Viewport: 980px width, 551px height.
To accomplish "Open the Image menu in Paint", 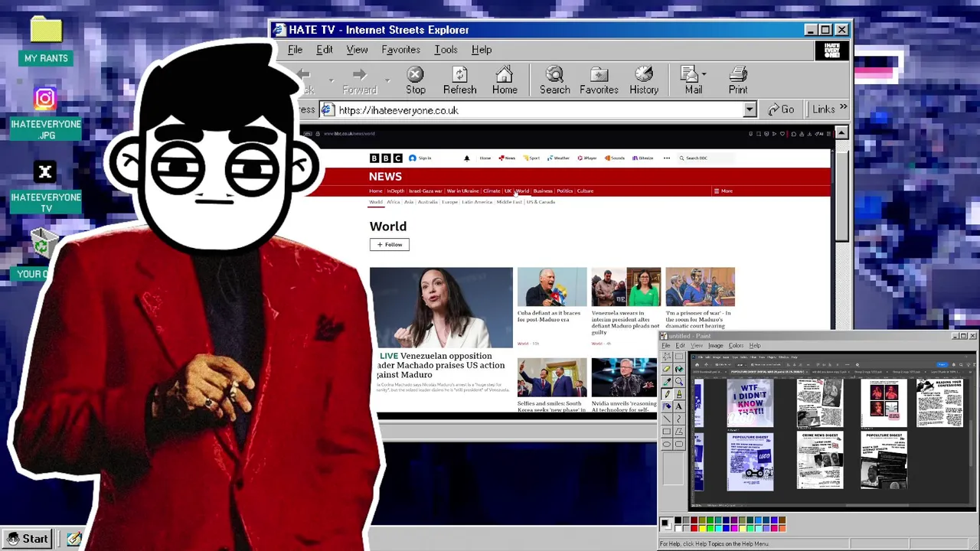I will tap(715, 345).
